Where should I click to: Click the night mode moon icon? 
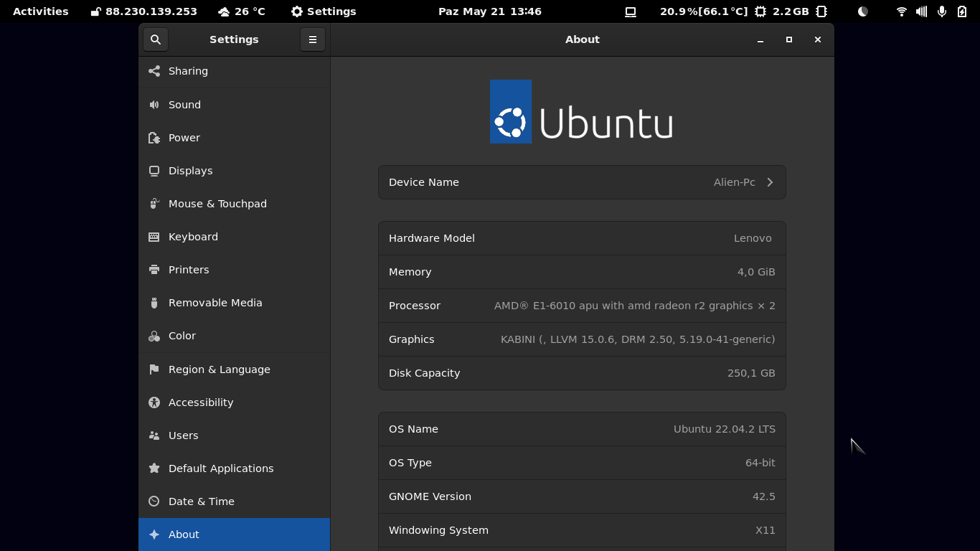click(863, 11)
